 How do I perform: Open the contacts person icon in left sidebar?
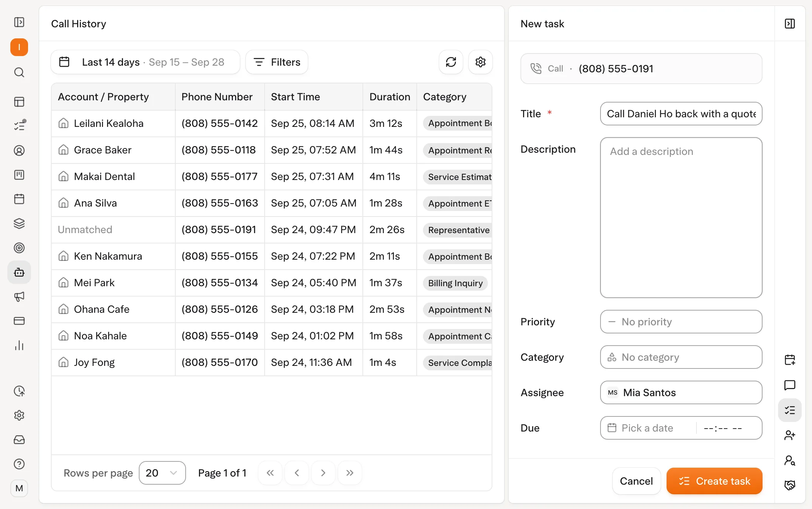pos(19,150)
